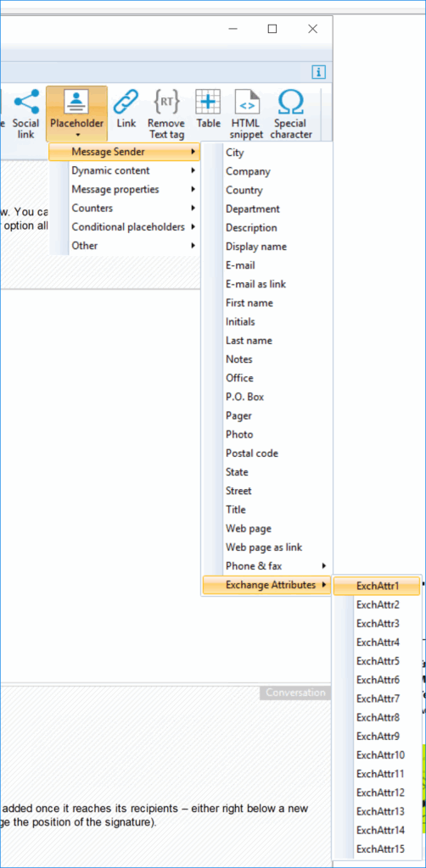The width and height of the screenshot is (426, 868).
Task: Open the Special character picker
Action: 291,114
